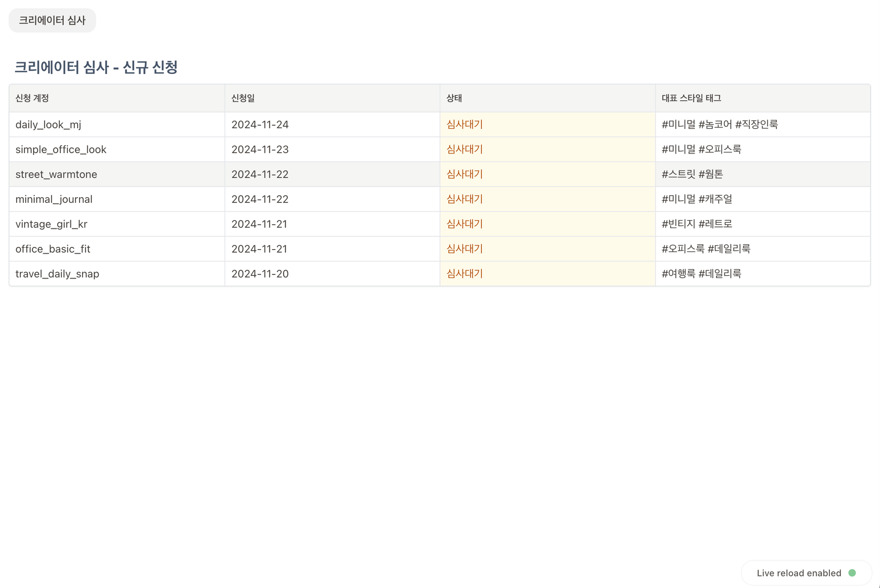Click the 신청일 column header
The height and width of the screenshot is (588, 880).
(243, 98)
